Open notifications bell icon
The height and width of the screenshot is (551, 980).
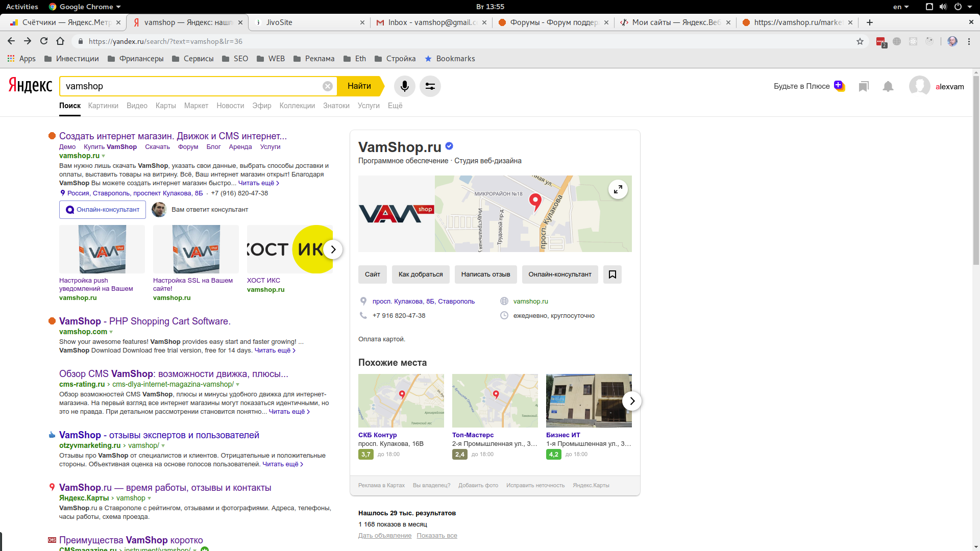pyautogui.click(x=888, y=86)
